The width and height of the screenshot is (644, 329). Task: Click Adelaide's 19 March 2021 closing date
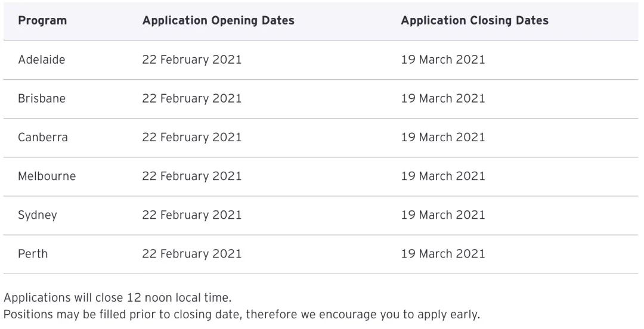click(443, 60)
